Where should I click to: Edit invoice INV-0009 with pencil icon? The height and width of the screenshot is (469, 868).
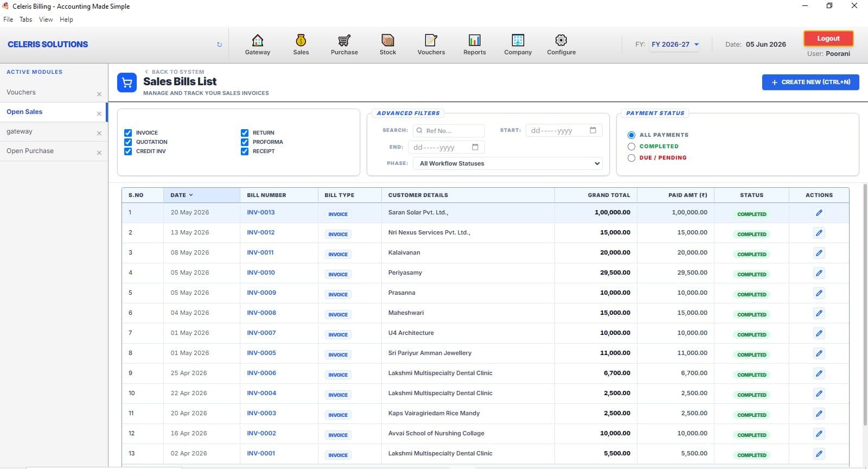[x=819, y=293]
